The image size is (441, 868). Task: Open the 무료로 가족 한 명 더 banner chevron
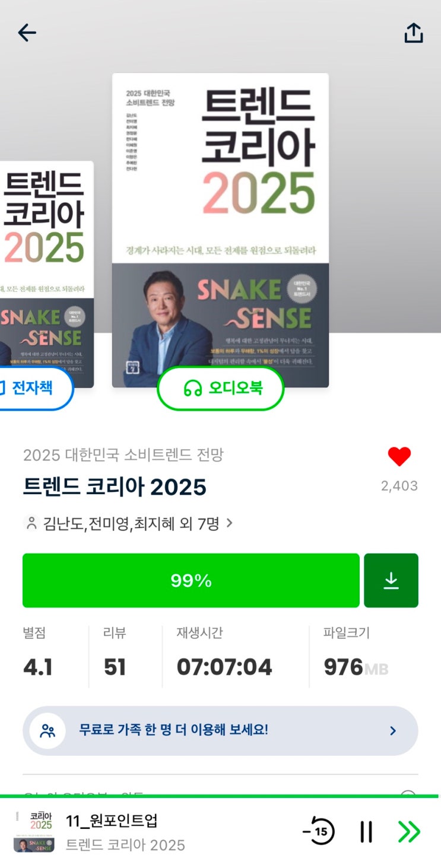tap(393, 730)
